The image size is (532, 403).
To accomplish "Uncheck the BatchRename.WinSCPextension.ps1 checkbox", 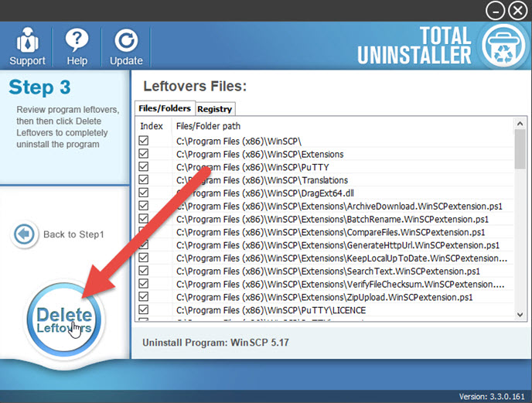I will pyautogui.click(x=144, y=219).
